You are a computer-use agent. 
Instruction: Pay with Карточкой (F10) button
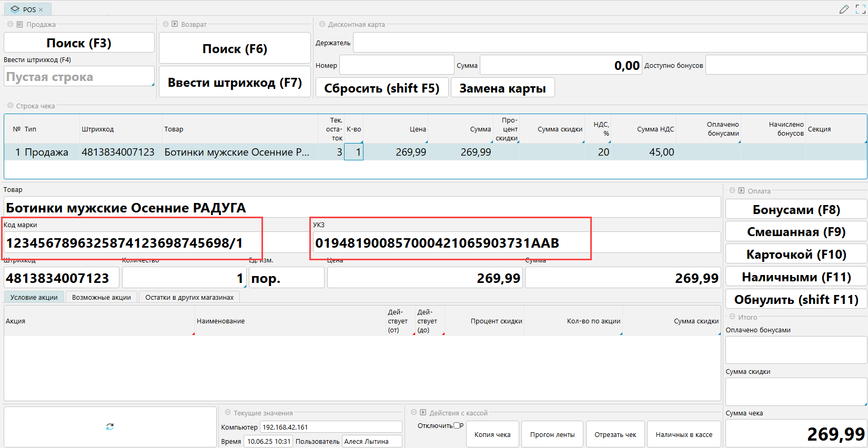coord(796,254)
